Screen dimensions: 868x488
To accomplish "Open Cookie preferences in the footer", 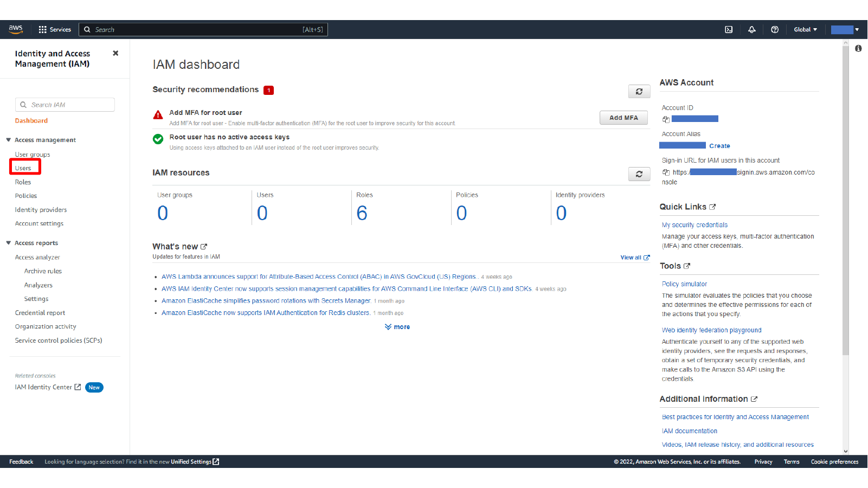I will click(834, 462).
